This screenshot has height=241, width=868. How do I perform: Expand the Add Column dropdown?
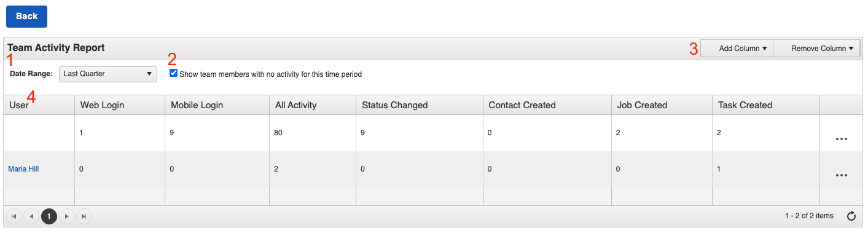tap(737, 49)
